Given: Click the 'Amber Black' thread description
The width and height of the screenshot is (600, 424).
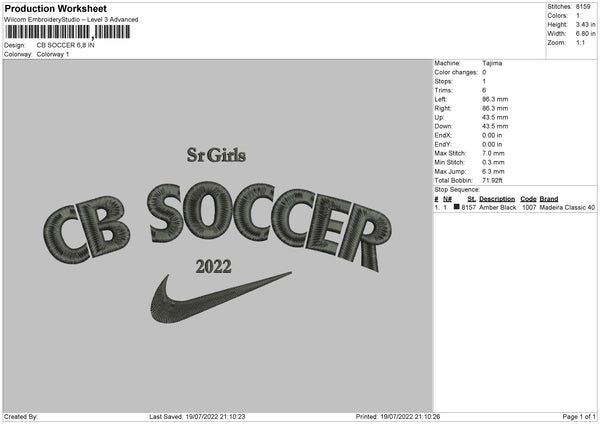Looking at the screenshot, I should [x=497, y=207].
